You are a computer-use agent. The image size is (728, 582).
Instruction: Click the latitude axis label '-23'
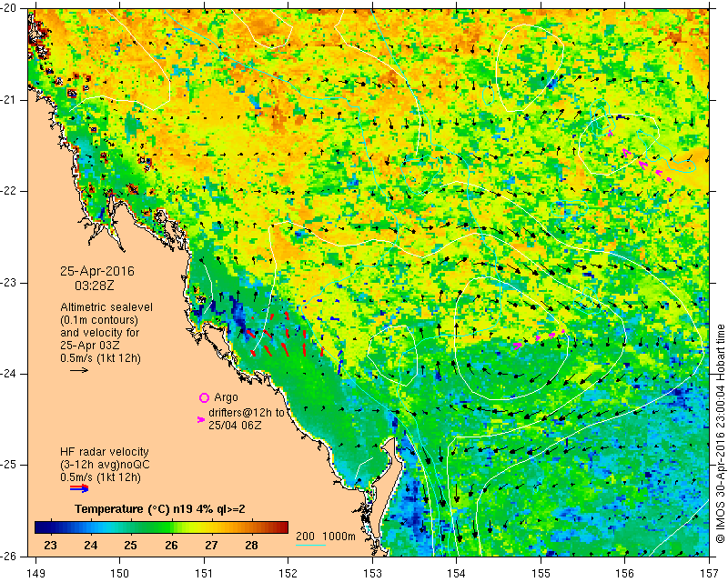8,283
